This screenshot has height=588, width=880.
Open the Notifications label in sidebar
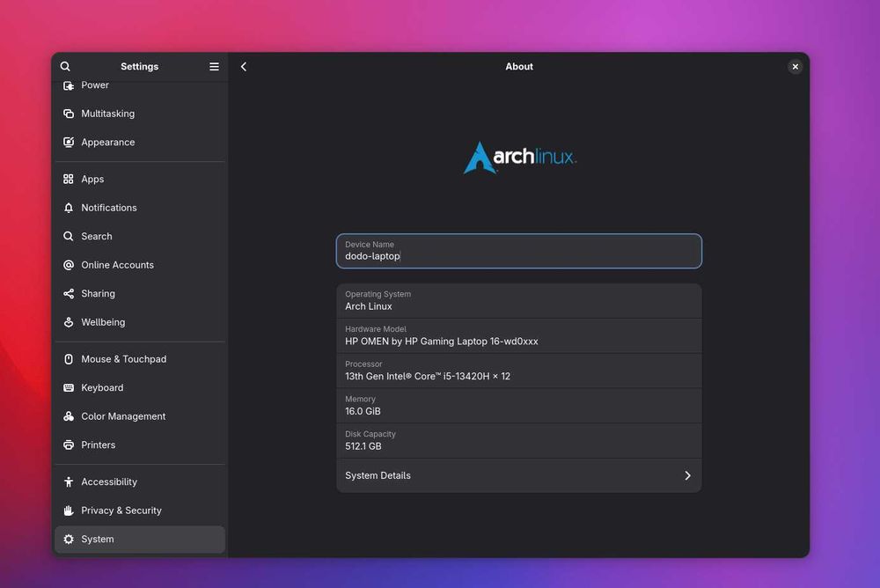[x=109, y=208]
